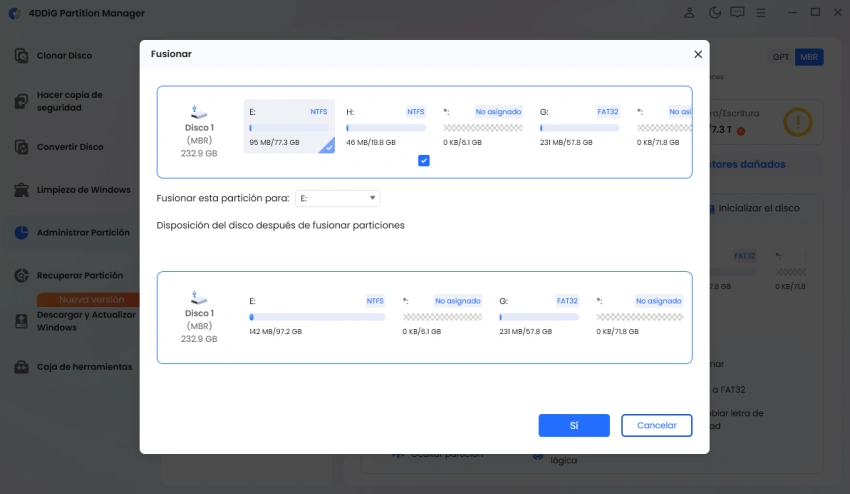Screen dimensions: 850x494
Task: Toggle dark mode moon icon
Action: [x=714, y=12]
